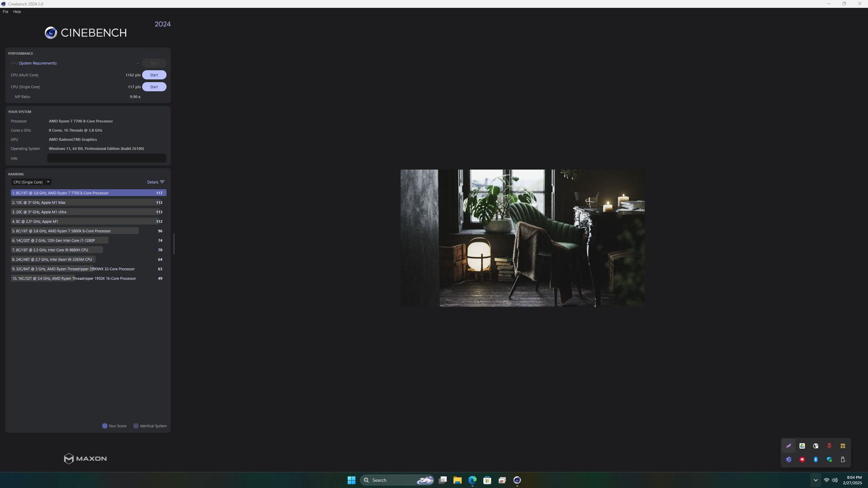Open the volume speaker tray icon
868x488 pixels.
point(835,480)
